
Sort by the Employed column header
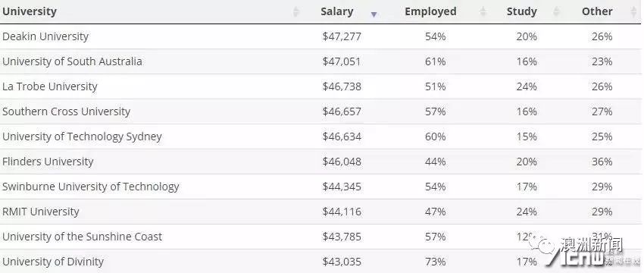coord(430,11)
